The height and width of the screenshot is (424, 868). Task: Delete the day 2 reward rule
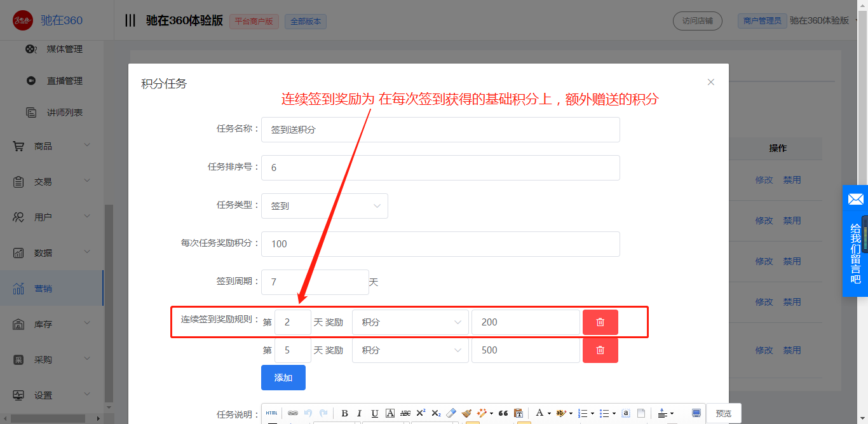pyautogui.click(x=600, y=322)
